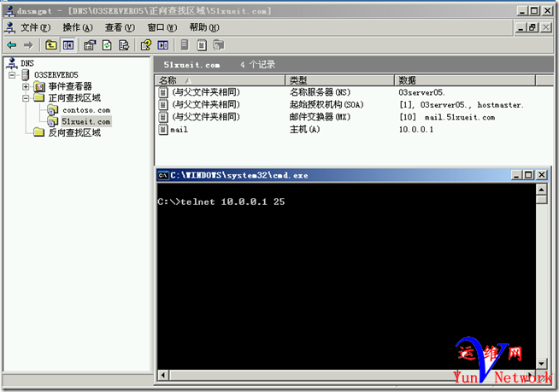Click the cmd.exe window title icon

163,175
